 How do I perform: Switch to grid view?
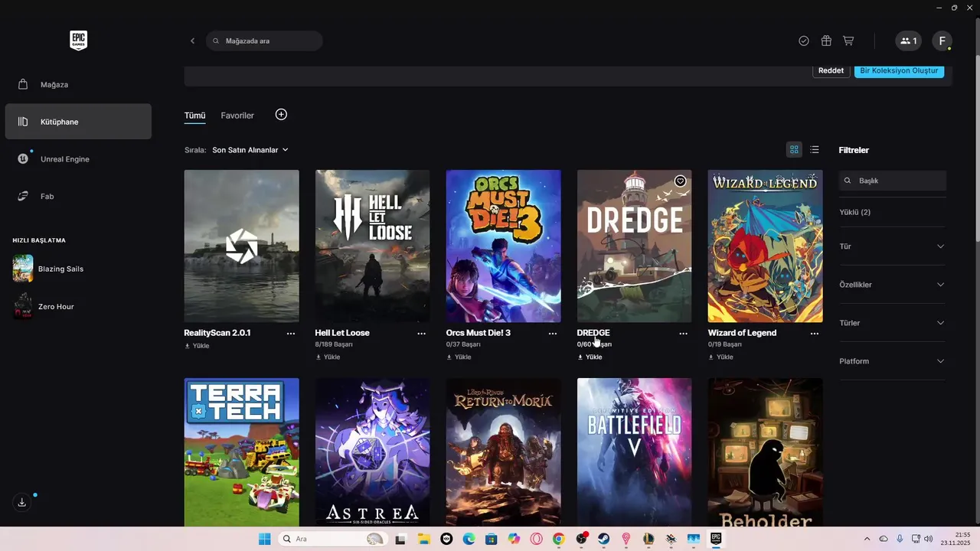pyautogui.click(x=794, y=149)
